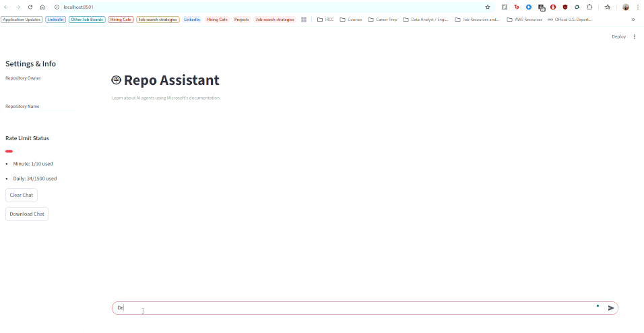Click the Deploy button
Viewport: 644px width, 333px height.
tap(618, 37)
